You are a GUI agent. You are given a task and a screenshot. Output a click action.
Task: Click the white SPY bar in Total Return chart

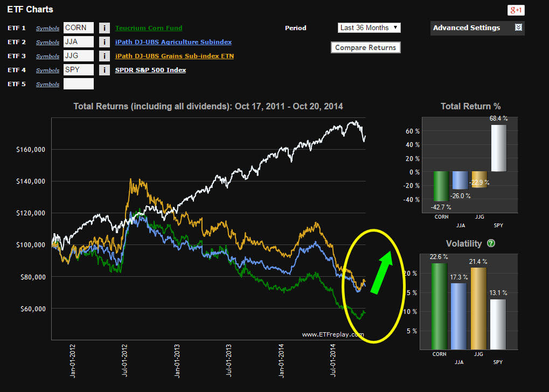[499, 149]
